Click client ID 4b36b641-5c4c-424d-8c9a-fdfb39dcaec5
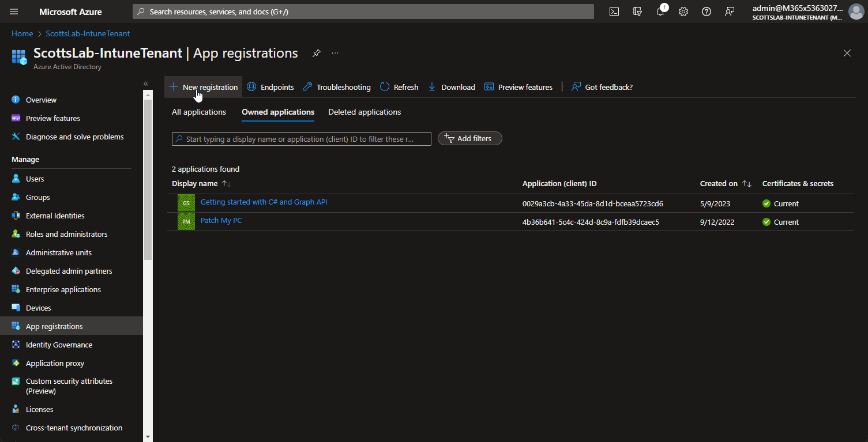 click(591, 222)
